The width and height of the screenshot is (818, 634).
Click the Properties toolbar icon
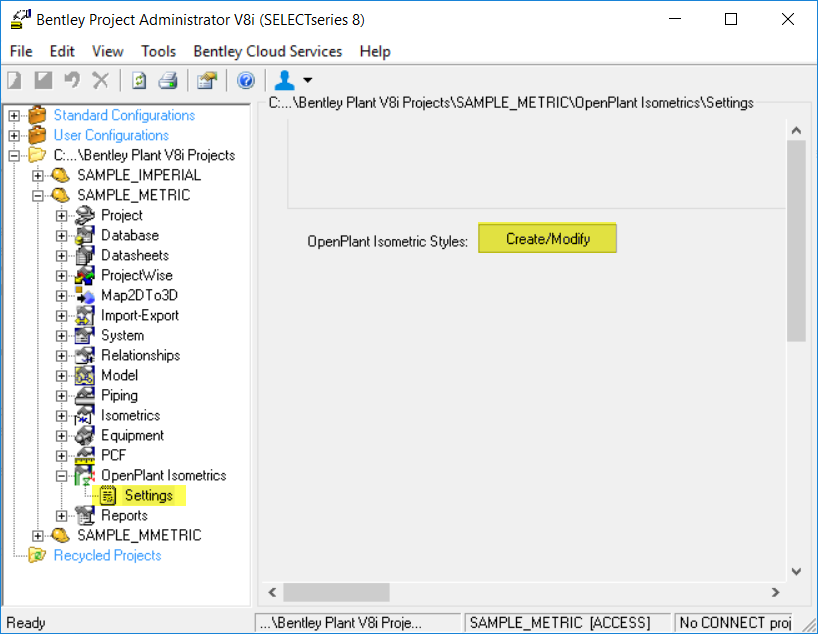click(x=207, y=80)
